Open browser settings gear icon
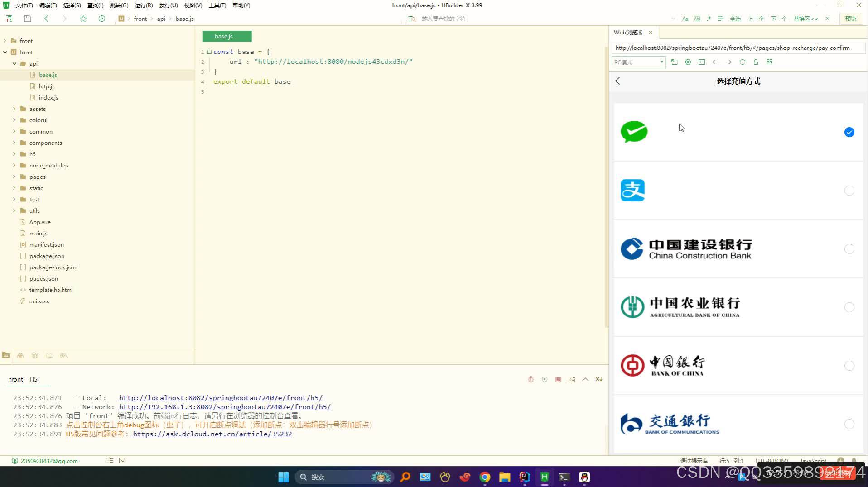 [688, 62]
